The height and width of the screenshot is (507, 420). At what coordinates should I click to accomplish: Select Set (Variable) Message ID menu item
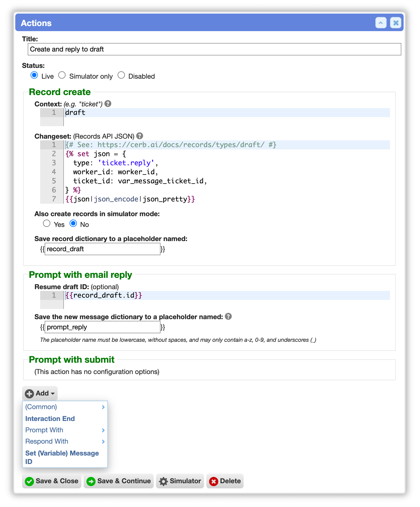tap(62, 457)
